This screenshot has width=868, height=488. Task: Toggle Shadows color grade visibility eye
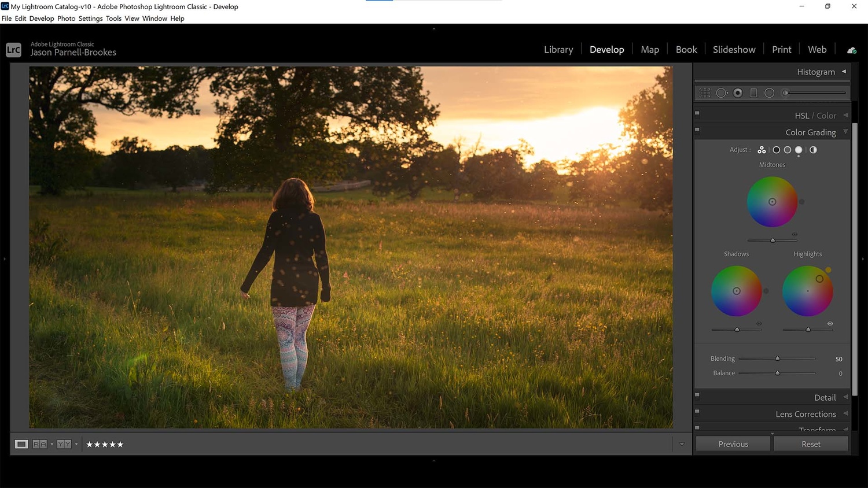(759, 323)
